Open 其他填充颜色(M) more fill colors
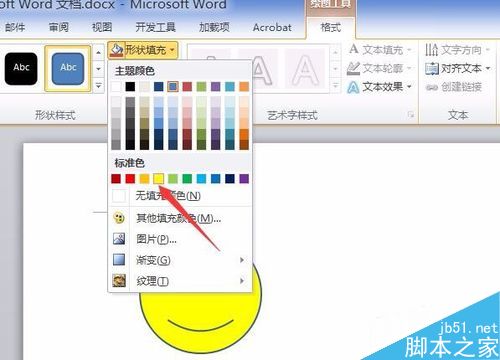 click(x=180, y=219)
